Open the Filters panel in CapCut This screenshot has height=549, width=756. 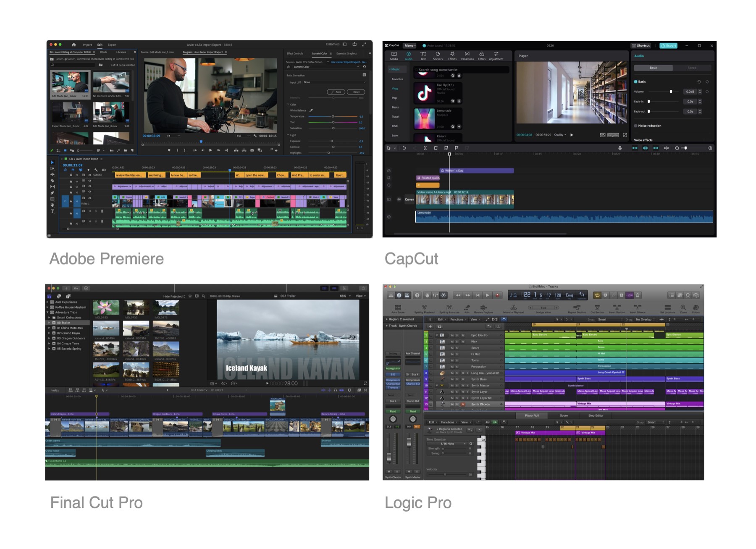(x=481, y=56)
